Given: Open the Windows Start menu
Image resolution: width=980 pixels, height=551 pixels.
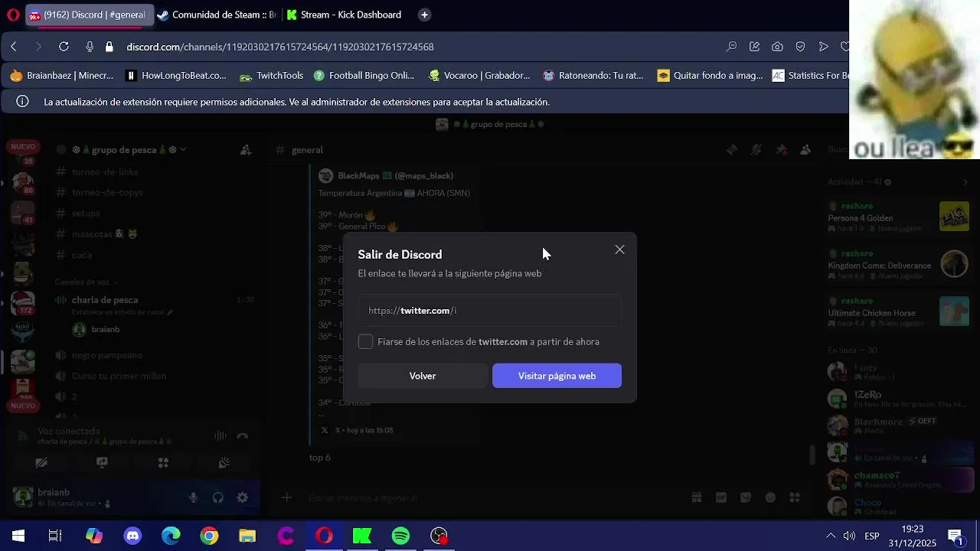Looking at the screenshot, I should pos(18,536).
